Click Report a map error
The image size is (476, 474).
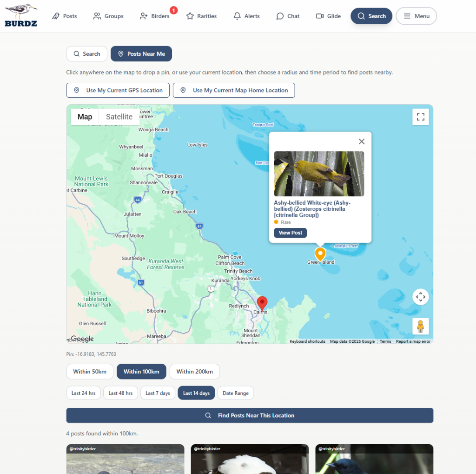[x=413, y=341]
